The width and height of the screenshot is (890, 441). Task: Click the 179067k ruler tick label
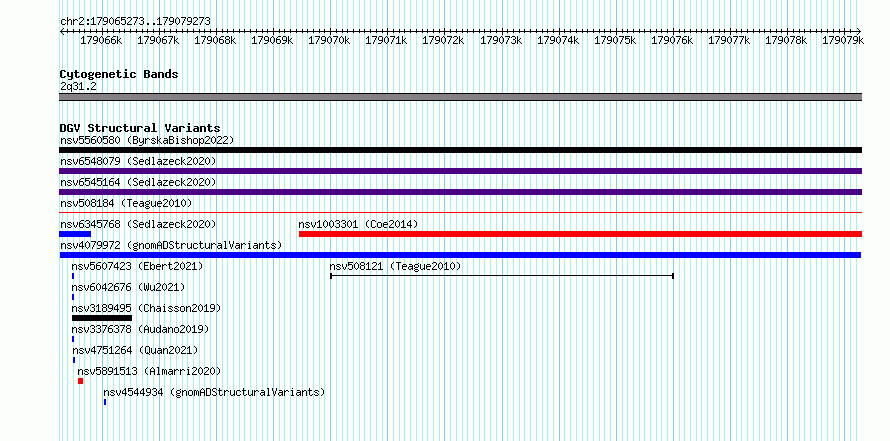pos(158,40)
